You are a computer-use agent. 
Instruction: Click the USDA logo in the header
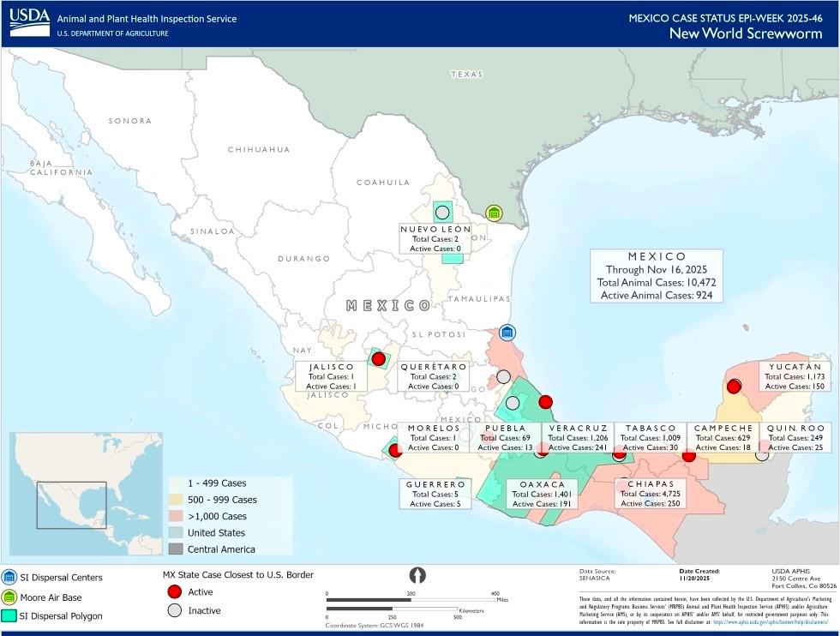[x=29, y=23]
